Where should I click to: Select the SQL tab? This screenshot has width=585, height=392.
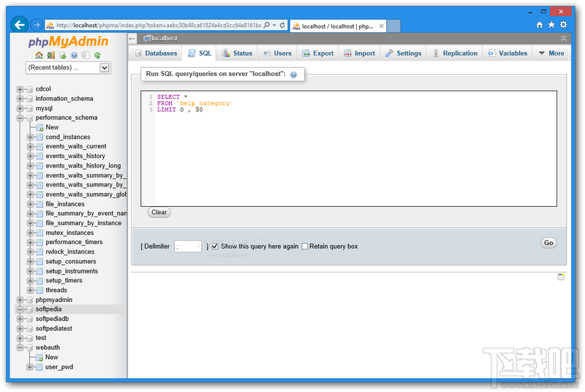[200, 53]
